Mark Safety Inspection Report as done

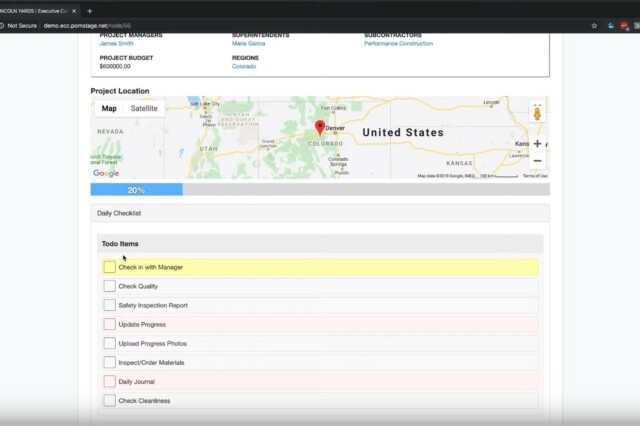pos(109,305)
